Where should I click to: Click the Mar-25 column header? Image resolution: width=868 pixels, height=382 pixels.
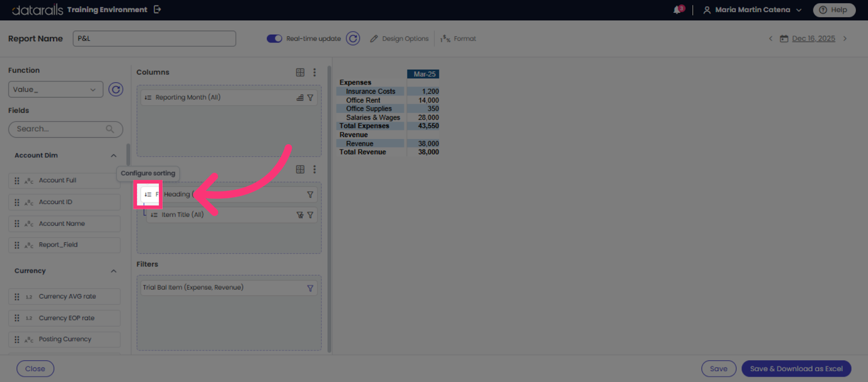(x=423, y=74)
